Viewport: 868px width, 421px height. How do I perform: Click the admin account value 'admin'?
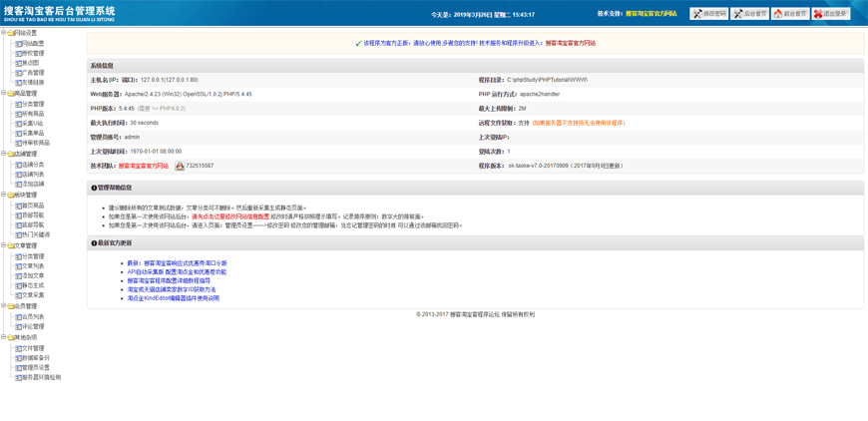pyautogui.click(x=132, y=137)
